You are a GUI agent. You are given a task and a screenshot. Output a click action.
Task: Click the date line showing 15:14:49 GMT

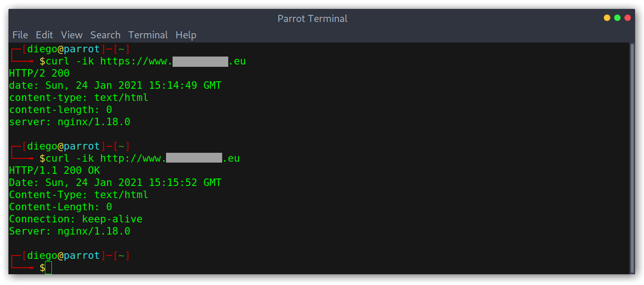[115, 85]
